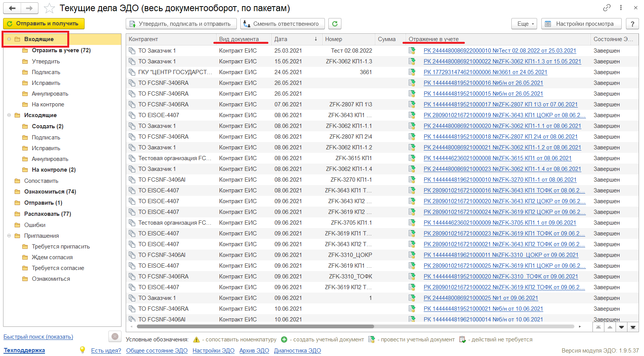
Task: Move one row down in the list
Action: click(x=621, y=327)
